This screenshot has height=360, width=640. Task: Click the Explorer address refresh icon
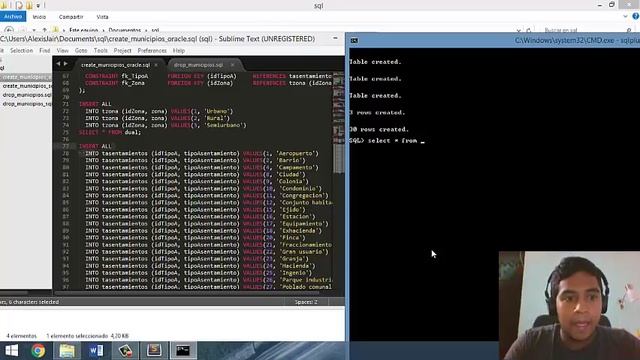[529, 30]
